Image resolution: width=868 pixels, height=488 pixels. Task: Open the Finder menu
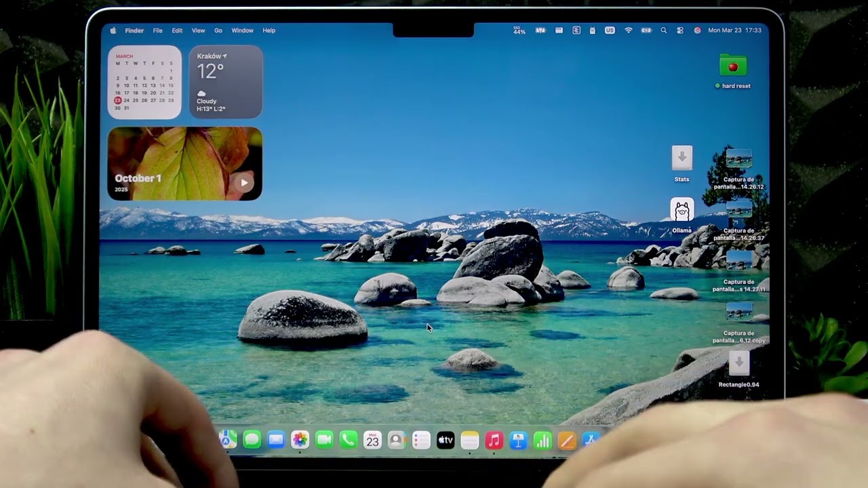[134, 30]
